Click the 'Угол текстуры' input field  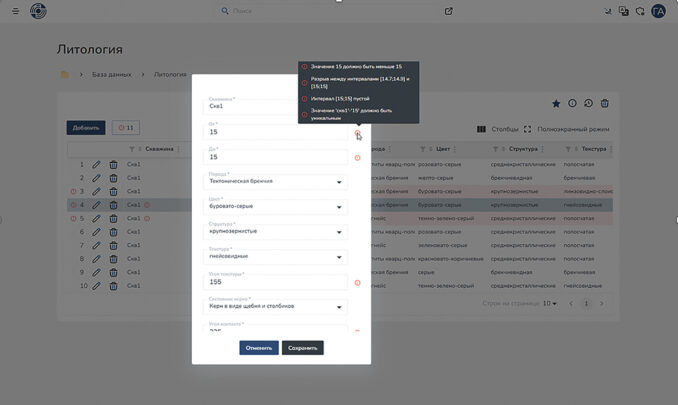275,283
